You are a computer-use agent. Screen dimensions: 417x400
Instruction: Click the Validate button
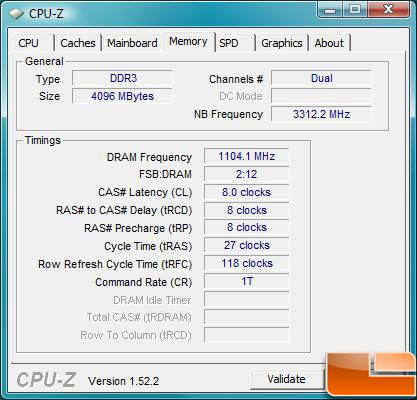tap(287, 379)
